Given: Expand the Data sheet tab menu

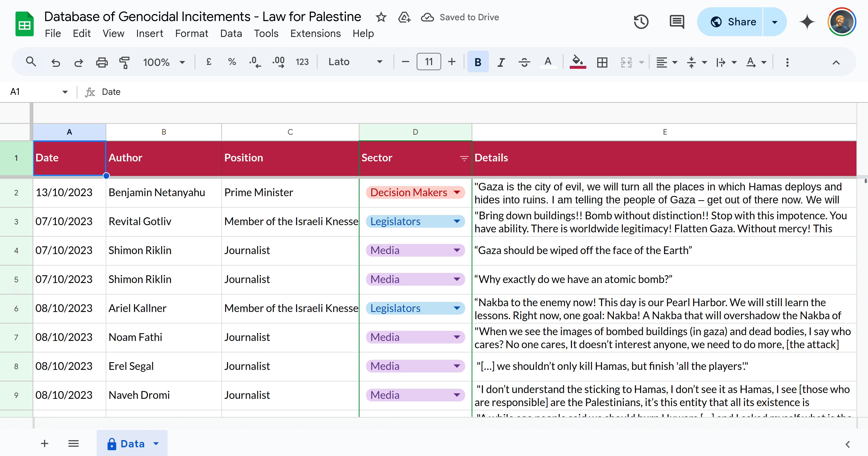Looking at the screenshot, I should tap(156, 443).
